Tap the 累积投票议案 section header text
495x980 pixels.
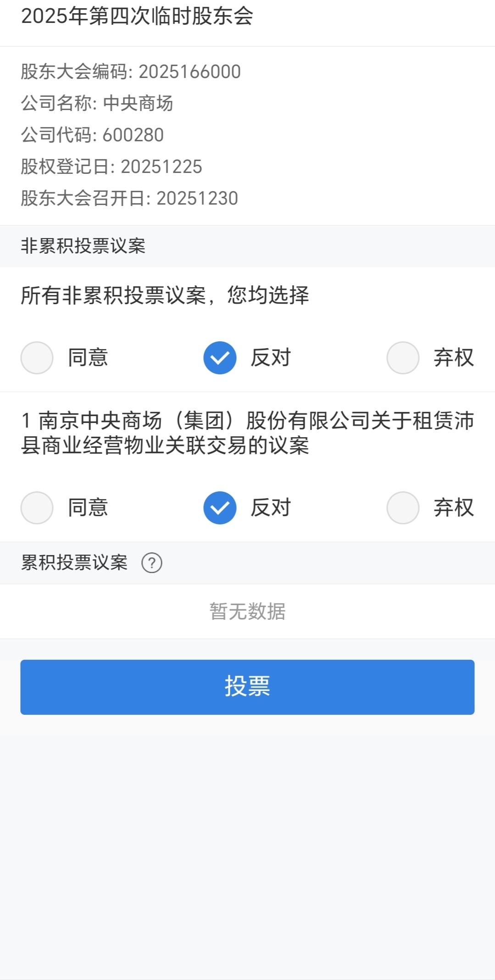74,563
